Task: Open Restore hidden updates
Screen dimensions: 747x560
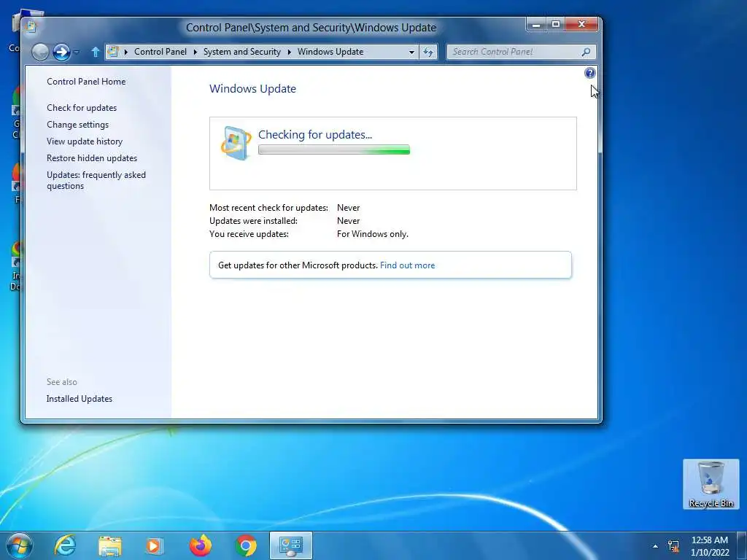Action: (92, 158)
